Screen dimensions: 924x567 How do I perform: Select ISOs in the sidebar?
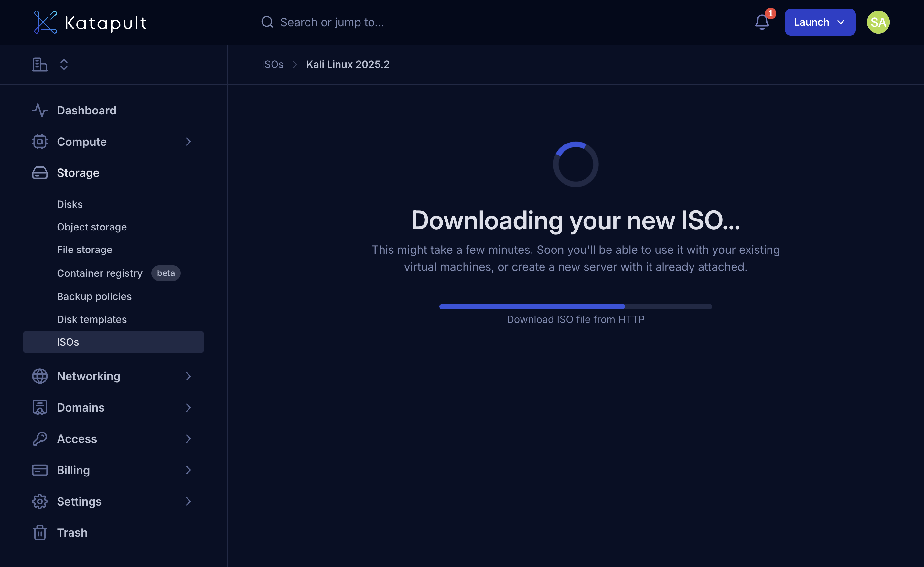[x=113, y=342]
